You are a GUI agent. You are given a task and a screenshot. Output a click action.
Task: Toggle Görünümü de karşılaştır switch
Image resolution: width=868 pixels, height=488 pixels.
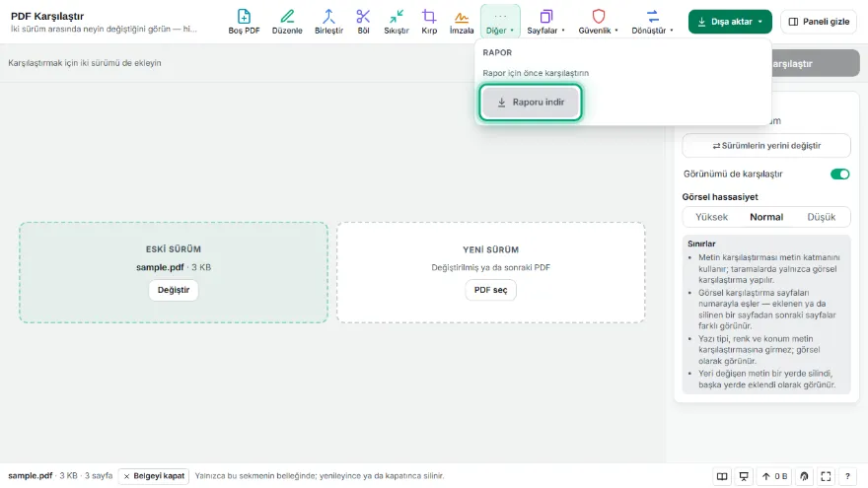(839, 174)
